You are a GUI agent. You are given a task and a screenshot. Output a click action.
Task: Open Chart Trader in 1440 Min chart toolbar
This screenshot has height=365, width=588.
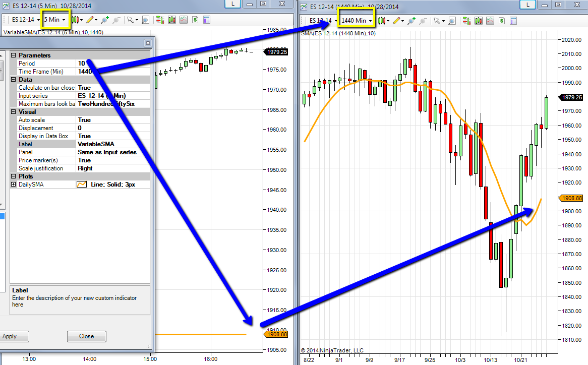467,21
